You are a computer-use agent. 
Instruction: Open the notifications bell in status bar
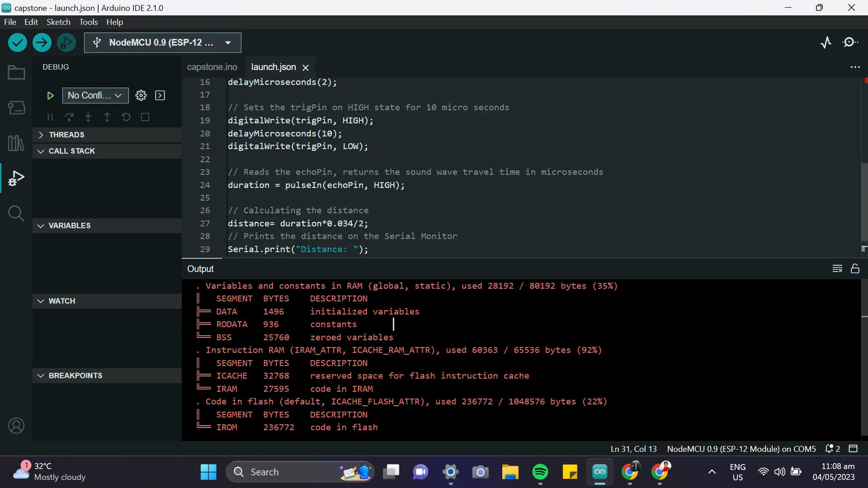coord(832,449)
